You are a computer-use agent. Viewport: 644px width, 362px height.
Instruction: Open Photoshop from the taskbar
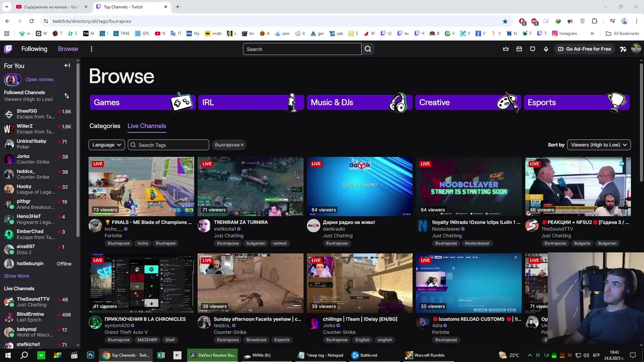coord(91,355)
